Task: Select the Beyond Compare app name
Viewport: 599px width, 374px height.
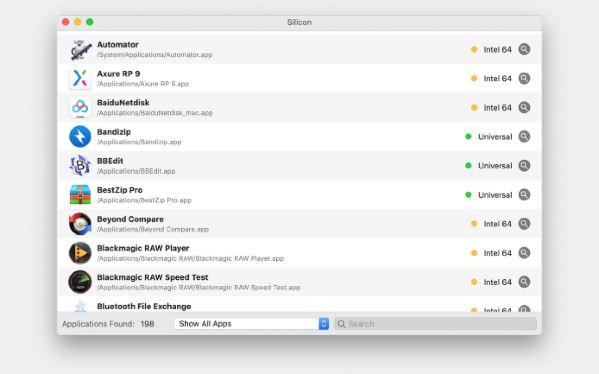Action: click(130, 219)
